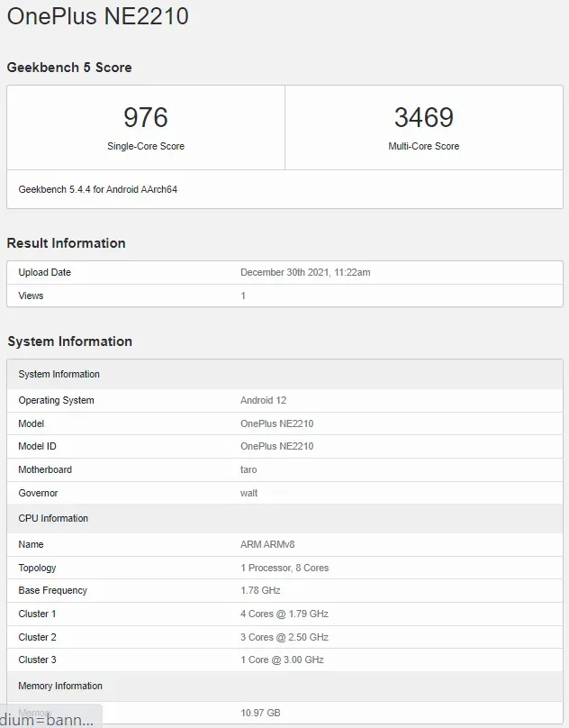This screenshot has height=728, width=569.
Task: Click the CPU Information section header
Action: pos(53,518)
